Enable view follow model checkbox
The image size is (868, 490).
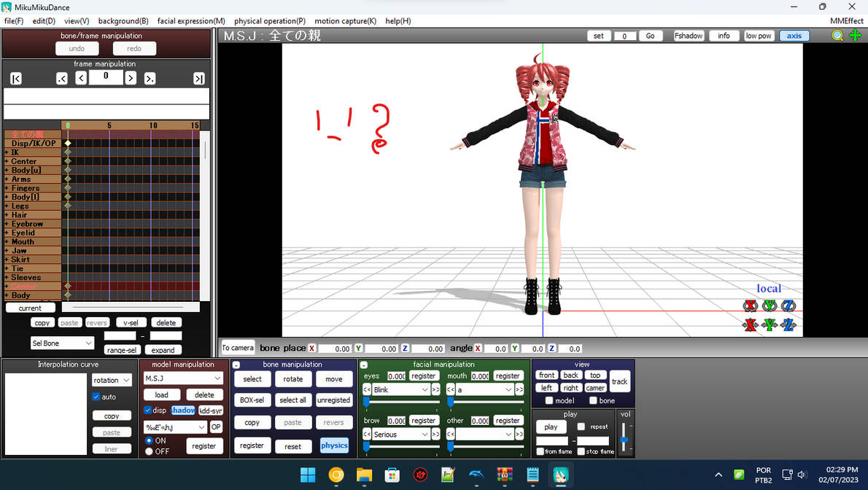click(x=549, y=401)
